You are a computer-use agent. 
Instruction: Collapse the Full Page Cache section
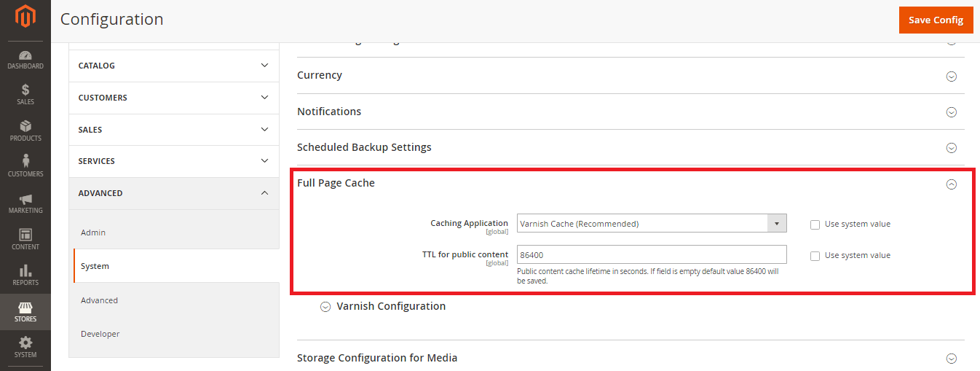(951, 184)
